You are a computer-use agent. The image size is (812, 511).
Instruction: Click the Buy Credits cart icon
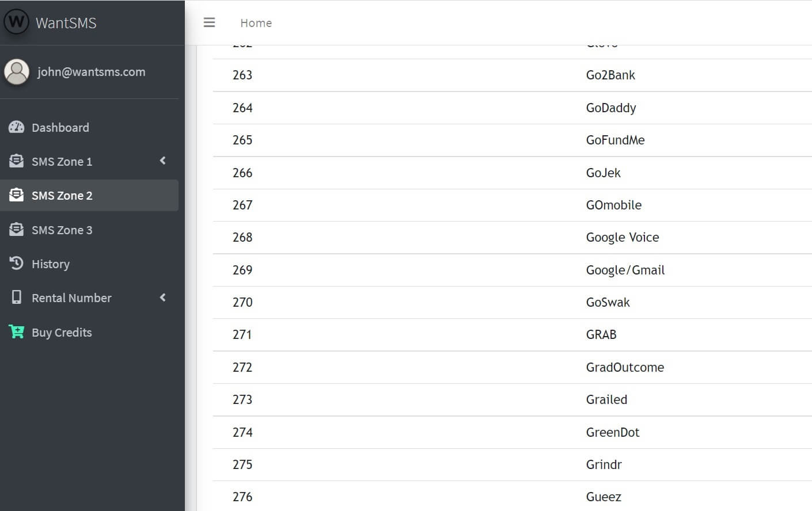coord(17,332)
